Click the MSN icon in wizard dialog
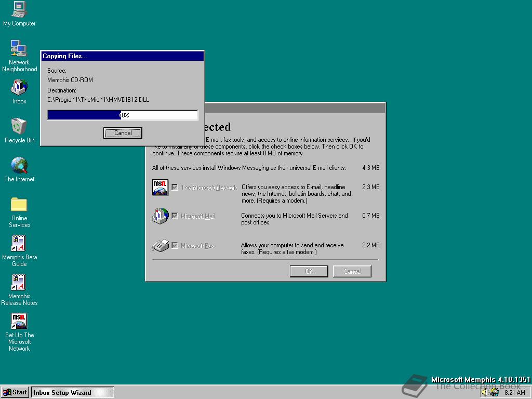The width and height of the screenshot is (532, 399). (160, 187)
